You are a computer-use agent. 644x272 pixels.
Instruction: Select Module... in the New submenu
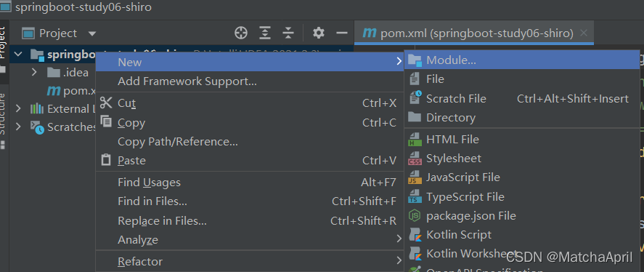click(x=522, y=60)
